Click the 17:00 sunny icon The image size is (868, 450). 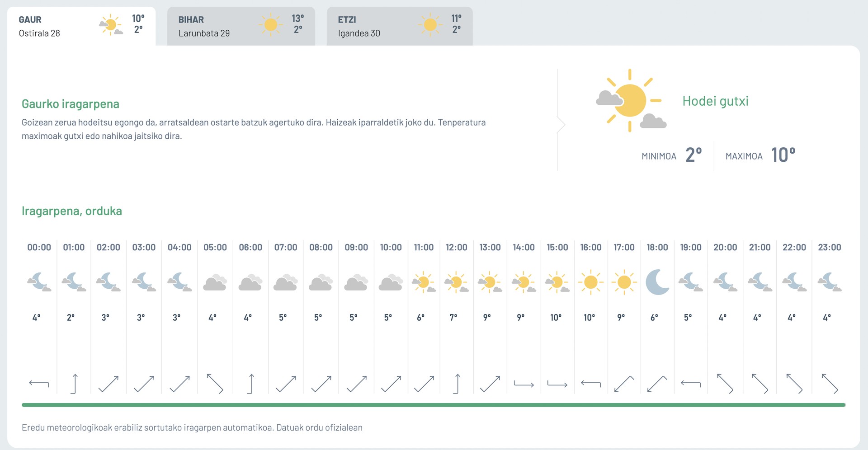pyautogui.click(x=624, y=282)
